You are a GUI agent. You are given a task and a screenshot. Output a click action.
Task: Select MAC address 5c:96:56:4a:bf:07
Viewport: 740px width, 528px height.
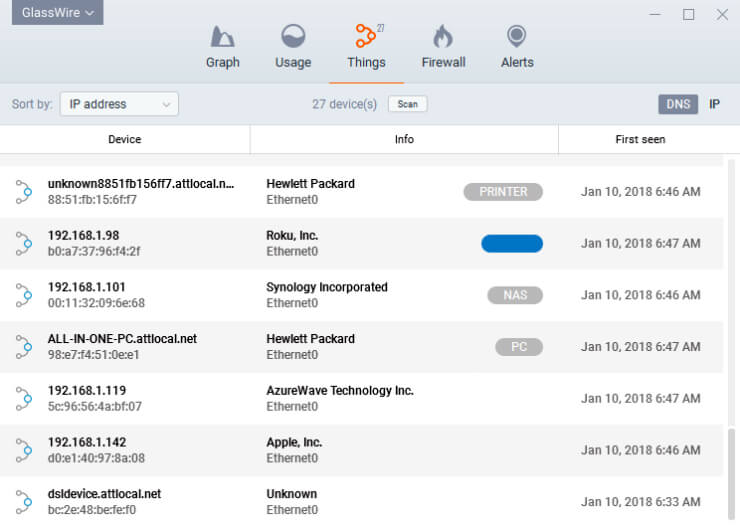pyautogui.click(x=94, y=406)
